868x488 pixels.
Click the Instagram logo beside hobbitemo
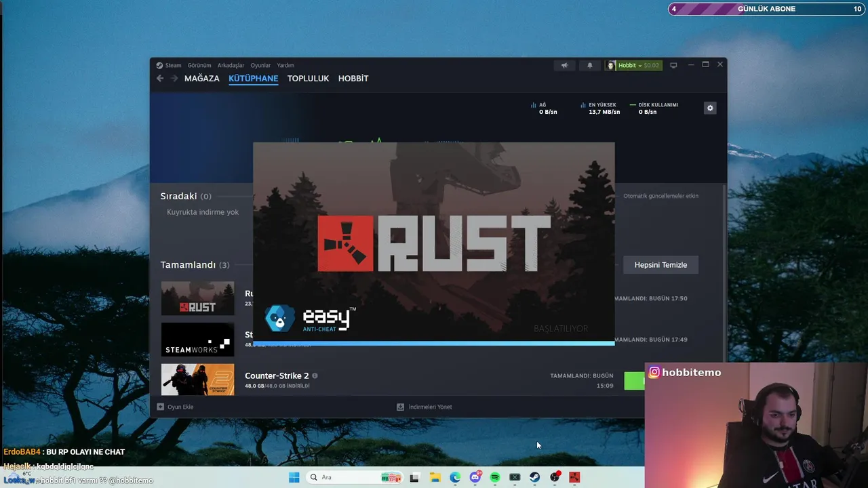[654, 372]
